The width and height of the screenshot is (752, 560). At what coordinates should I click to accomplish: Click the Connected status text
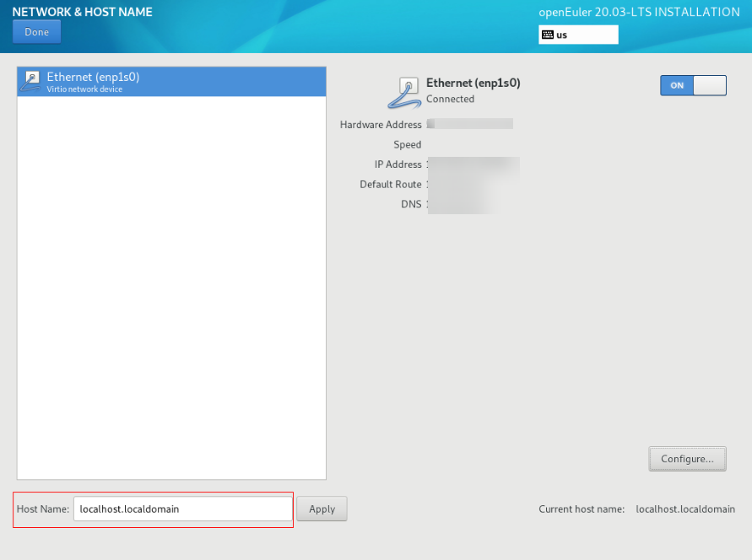point(450,100)
